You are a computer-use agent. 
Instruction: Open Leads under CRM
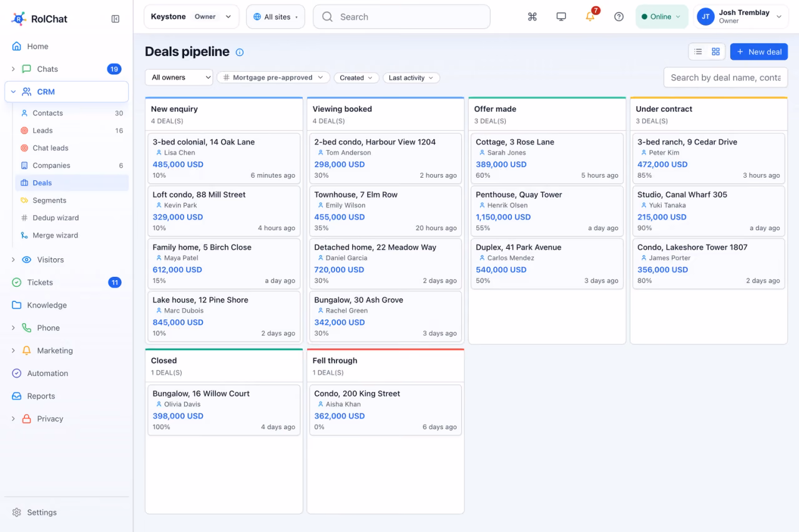[72, 130]
